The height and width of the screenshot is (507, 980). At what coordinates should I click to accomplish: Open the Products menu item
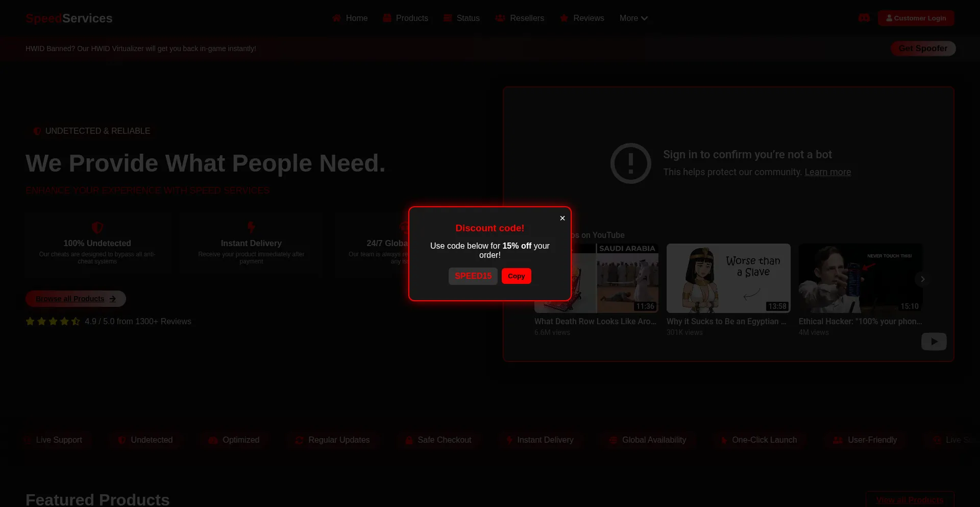[x=406, y=18]
